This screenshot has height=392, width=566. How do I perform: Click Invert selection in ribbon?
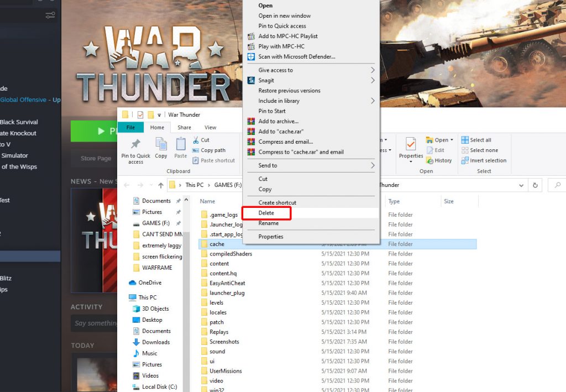(484, 161)
